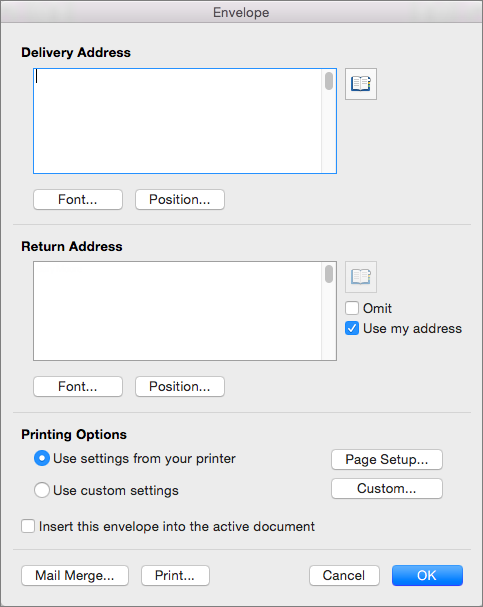Open Font settings for Delivery Address
Viewport: 483px width, 607px height.
[x=78, y=199]
